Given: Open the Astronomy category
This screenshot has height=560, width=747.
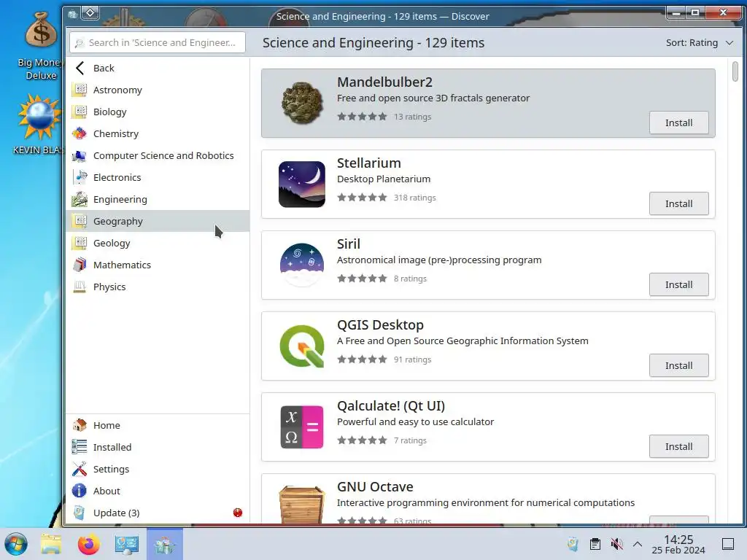Looking at the screenshot, I should [x=158, y=90].
